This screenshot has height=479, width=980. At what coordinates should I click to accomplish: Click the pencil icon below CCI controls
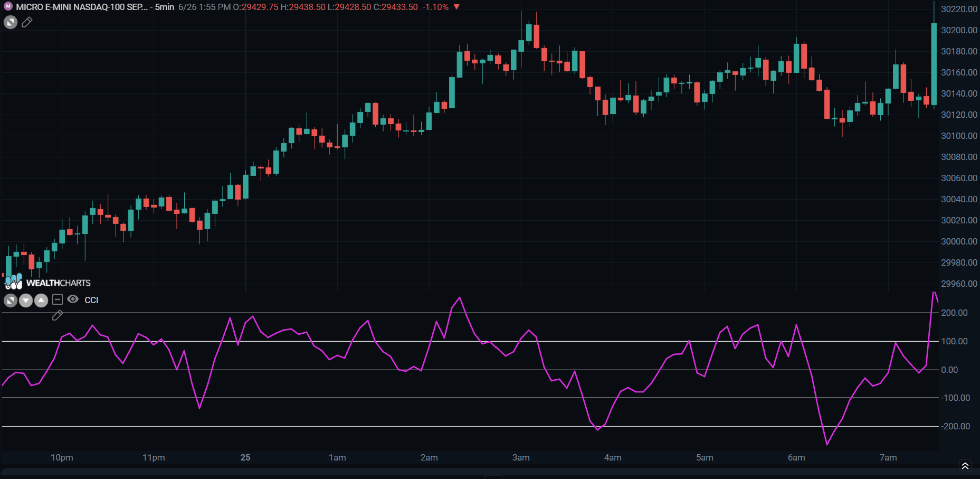coord(58,315)
